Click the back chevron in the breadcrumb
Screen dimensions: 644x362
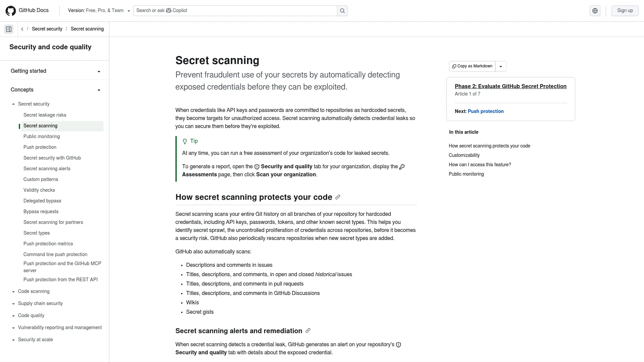pos(22,29)
